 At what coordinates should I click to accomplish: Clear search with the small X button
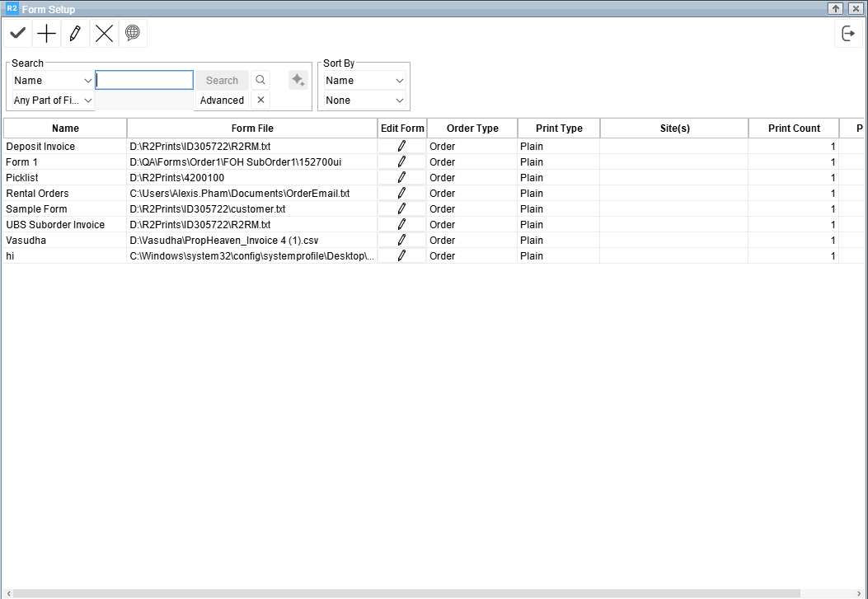[x=260, y=100]
